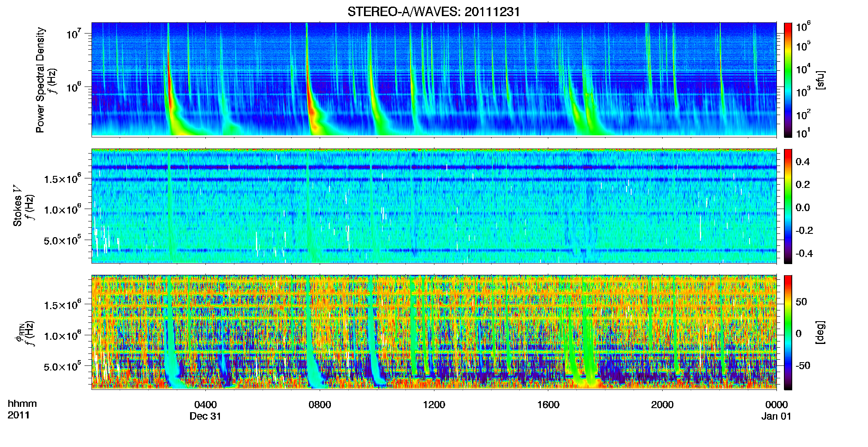Click the 10^2 label on sfu colorbar
Image resolution: width=868 pixels, height=447 pixels.
(803, 115)
